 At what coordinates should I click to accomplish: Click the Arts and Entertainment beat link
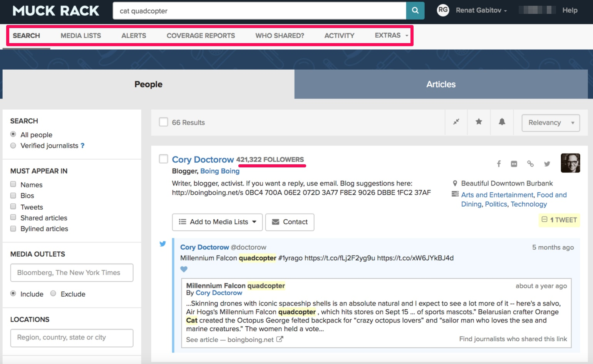(x=497, y=195)
